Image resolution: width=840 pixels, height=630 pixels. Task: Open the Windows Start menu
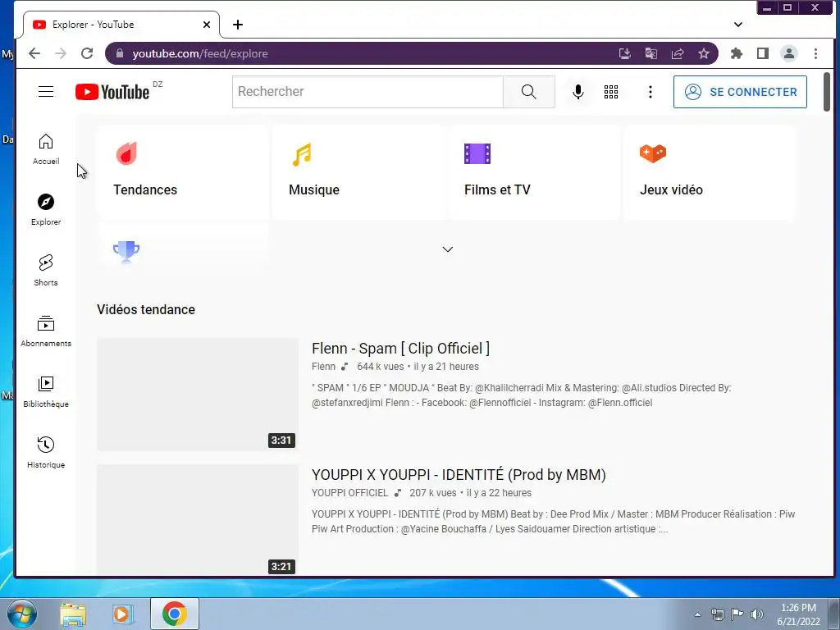(x=21, y=614)
